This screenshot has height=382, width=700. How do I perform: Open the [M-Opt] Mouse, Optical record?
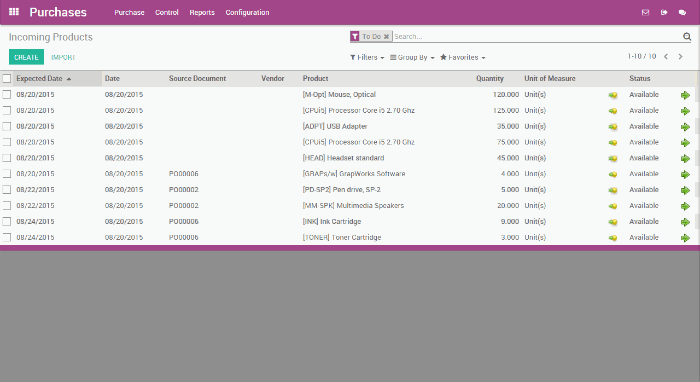[339, 95]
